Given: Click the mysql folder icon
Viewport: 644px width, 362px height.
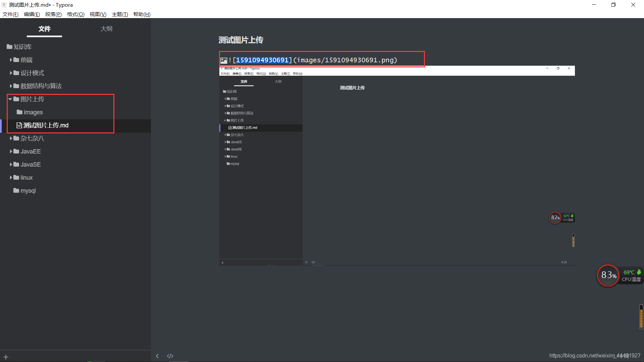Looking at the screenshot, I should [16, 190].
